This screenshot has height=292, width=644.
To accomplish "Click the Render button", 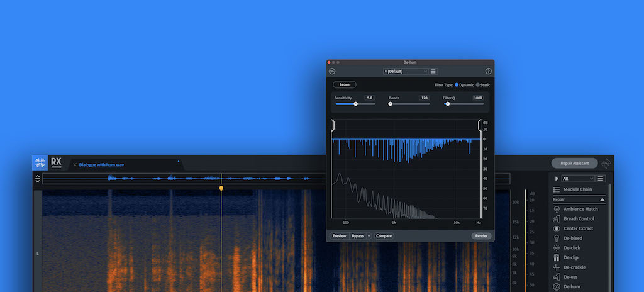I will 481,236.
